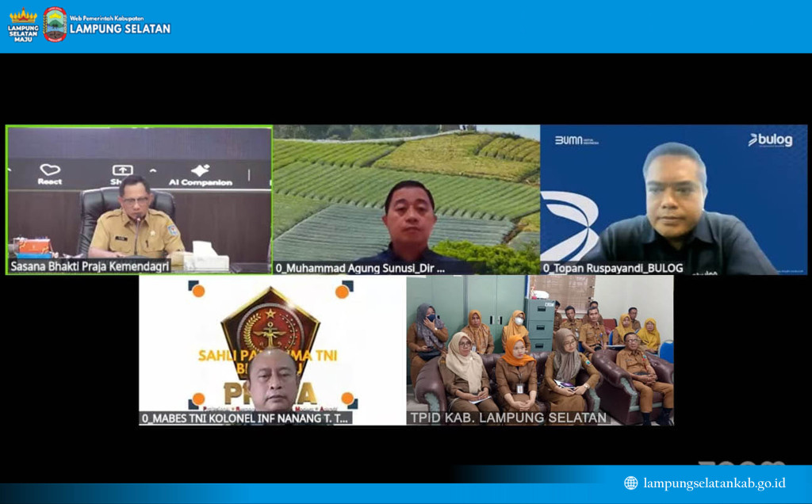Viewport: 812px width, 504px height.
Task: Click the Sasana Bhakti Praja Kemendagri name label
Action: click(x=90, y=267)
